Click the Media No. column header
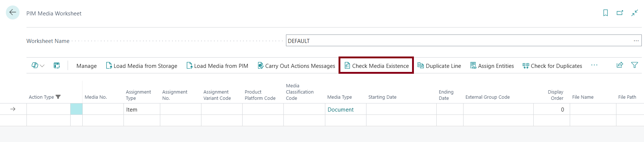This screenshot has width=644, height=142. (96, 97)
